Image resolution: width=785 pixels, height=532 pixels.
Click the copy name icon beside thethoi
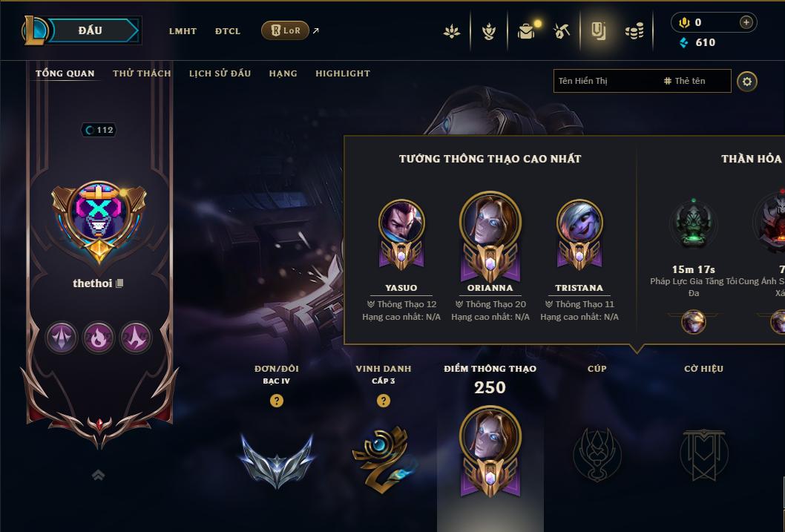point(119,283)
